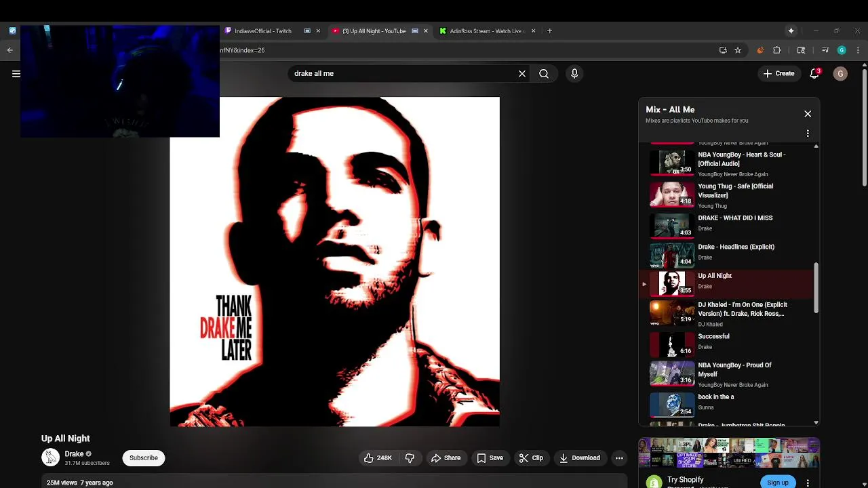Click the install-app icon in address bar

click(723, 50)
